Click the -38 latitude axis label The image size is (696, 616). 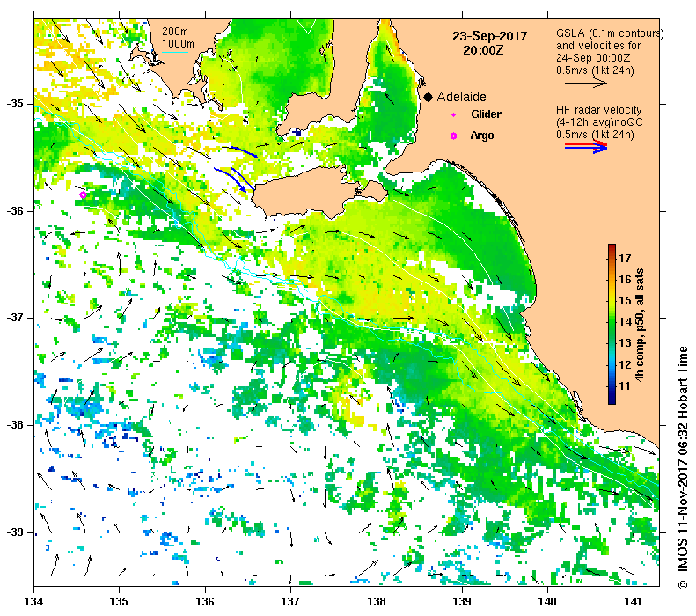coord(15,425)
